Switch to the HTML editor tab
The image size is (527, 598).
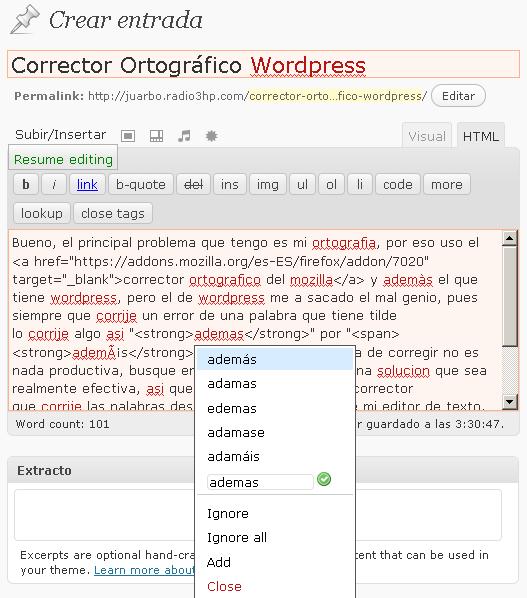(x=480, y=136)
